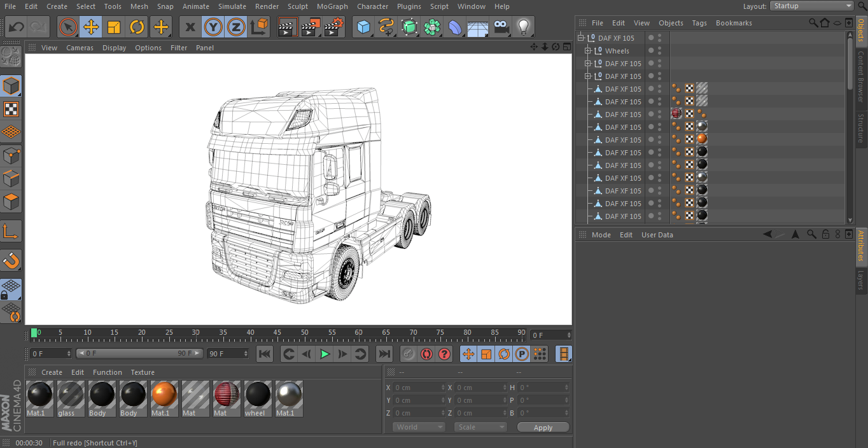Select the Move tool in top toolbar

point(91,27)
